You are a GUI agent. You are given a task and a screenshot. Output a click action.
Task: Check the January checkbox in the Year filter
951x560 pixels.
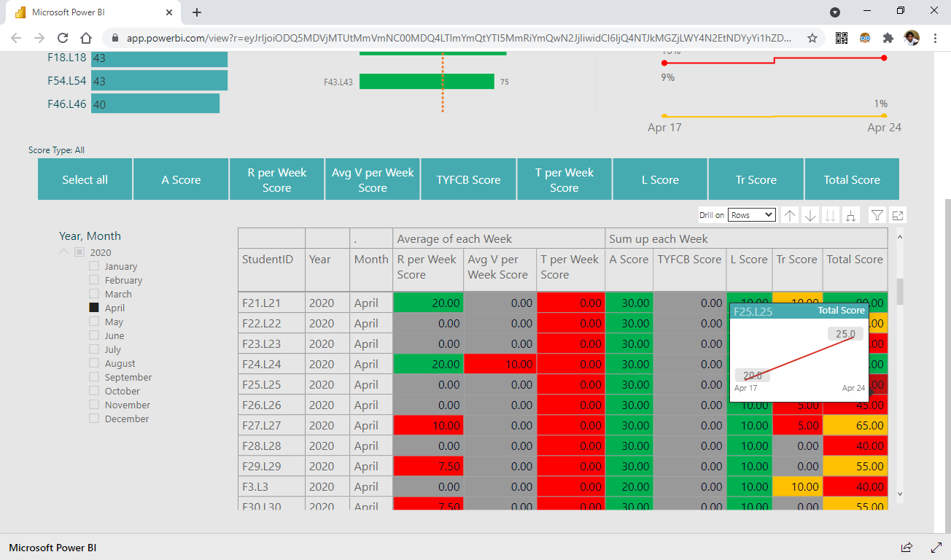pos(93,266)
